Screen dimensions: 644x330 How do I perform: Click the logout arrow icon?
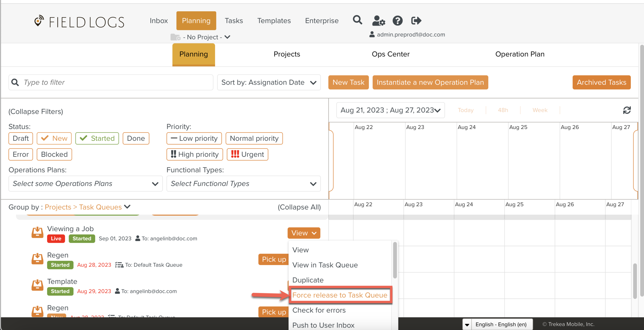click(416, 21)
